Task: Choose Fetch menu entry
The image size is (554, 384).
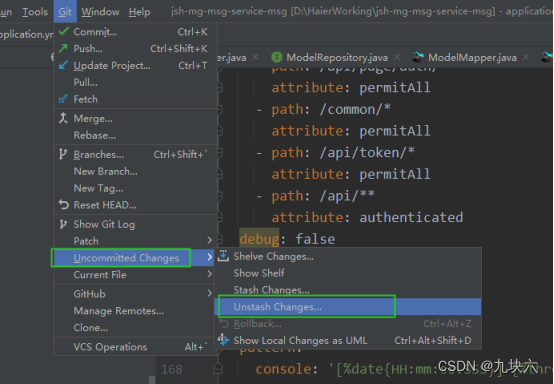Action: coord(136,99)
